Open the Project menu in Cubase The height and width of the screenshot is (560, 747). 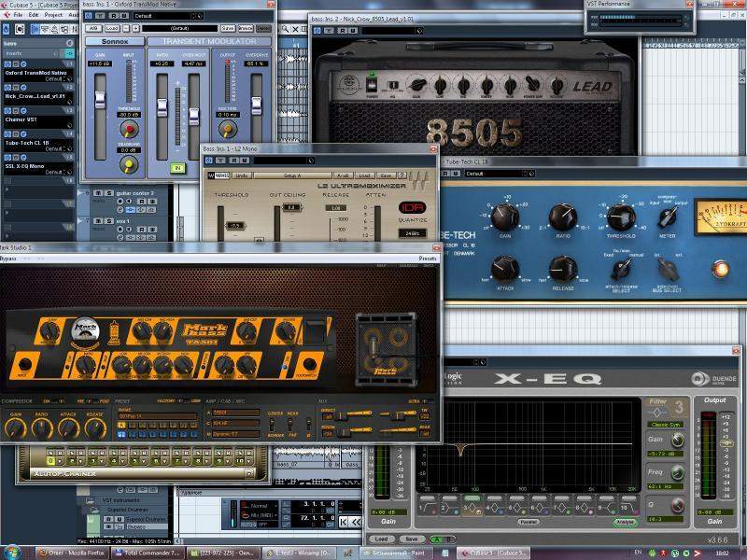coord(53,15)
